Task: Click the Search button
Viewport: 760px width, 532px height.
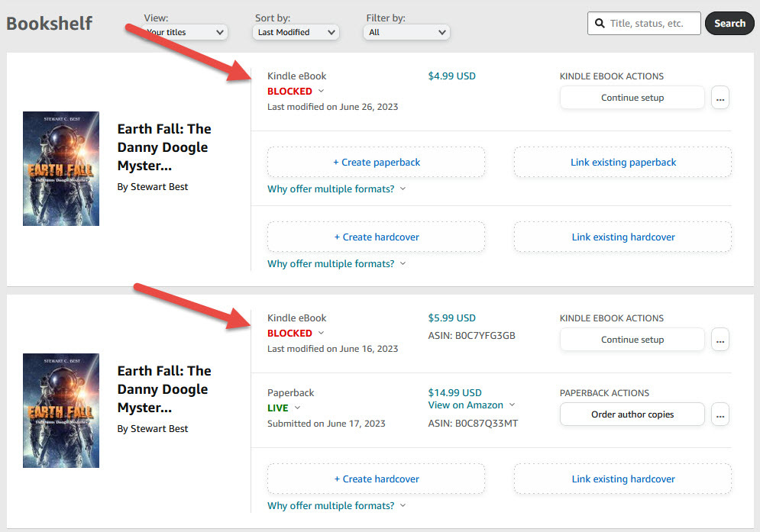Action: tap(729, 23)
